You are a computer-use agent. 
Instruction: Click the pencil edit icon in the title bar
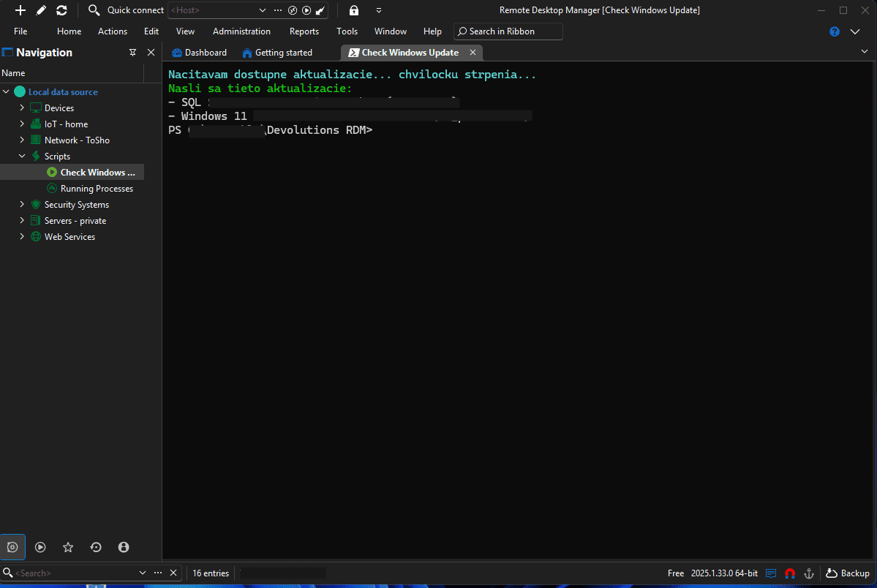41,10
